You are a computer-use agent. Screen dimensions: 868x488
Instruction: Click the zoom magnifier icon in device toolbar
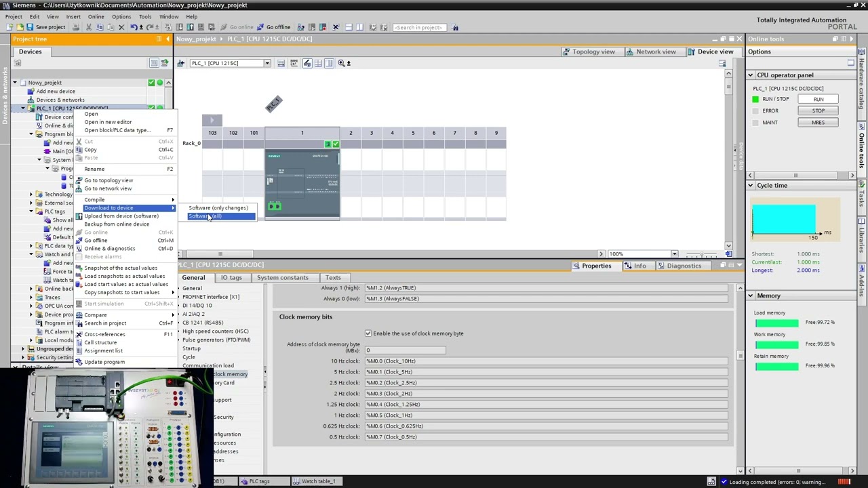(x=342, y=63)
